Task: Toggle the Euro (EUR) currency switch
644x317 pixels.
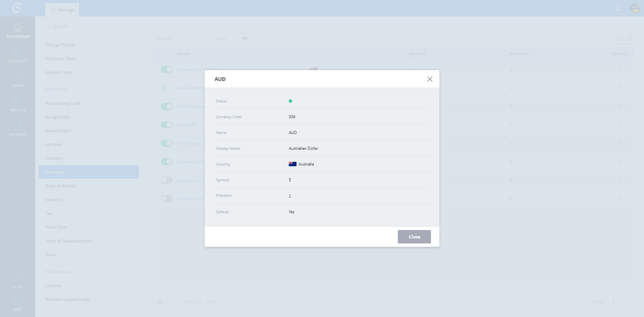Action: click(166, 125)
